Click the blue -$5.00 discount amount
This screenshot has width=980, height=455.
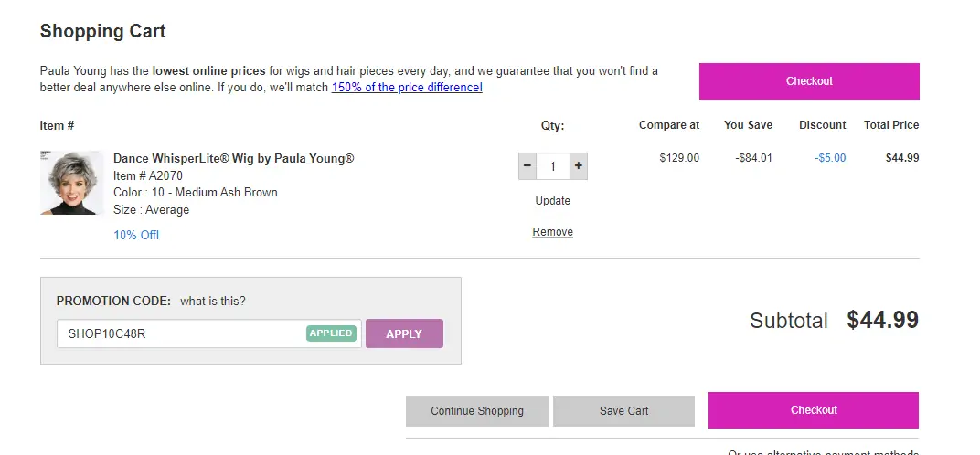point(830,158)
